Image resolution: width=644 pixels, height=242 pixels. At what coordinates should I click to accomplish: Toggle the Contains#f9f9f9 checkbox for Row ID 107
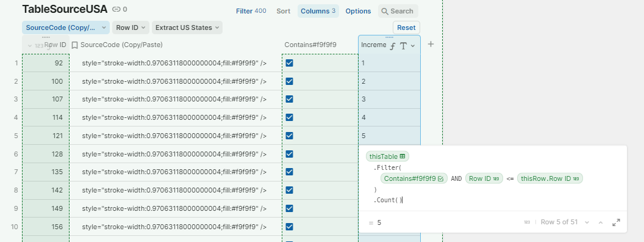[x=289, y=99]
